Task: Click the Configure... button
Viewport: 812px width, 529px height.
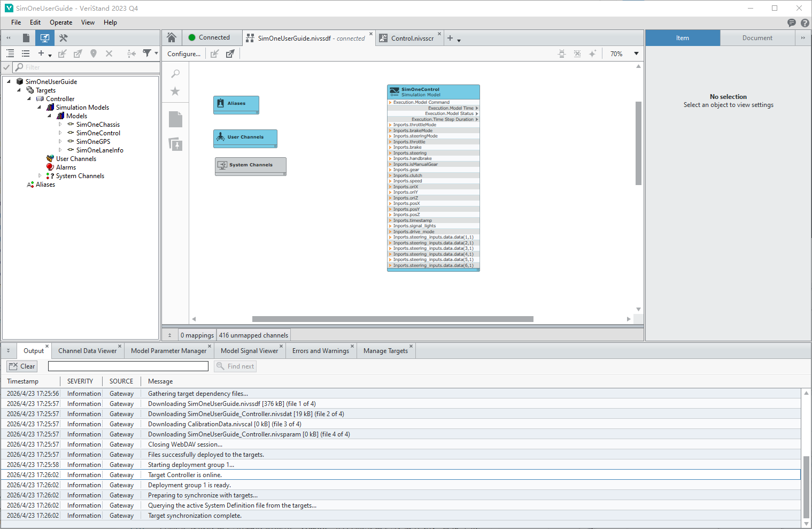Action: 184,54
